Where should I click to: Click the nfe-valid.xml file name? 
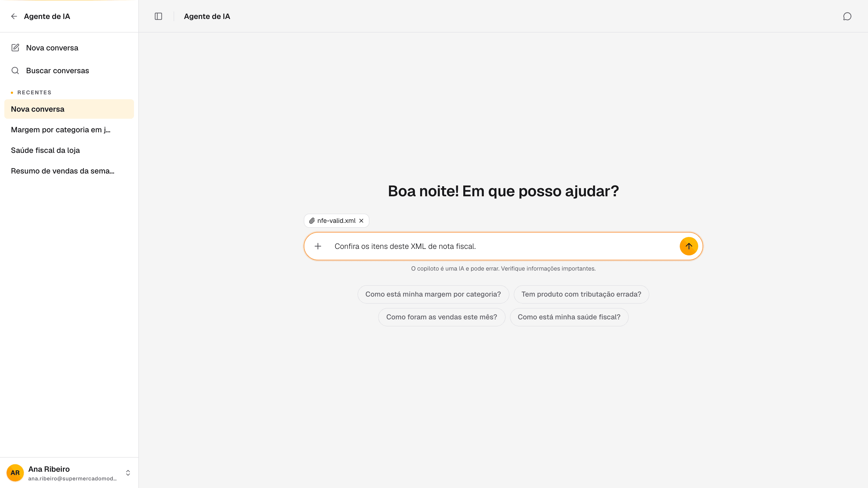[x=336, y=221]
